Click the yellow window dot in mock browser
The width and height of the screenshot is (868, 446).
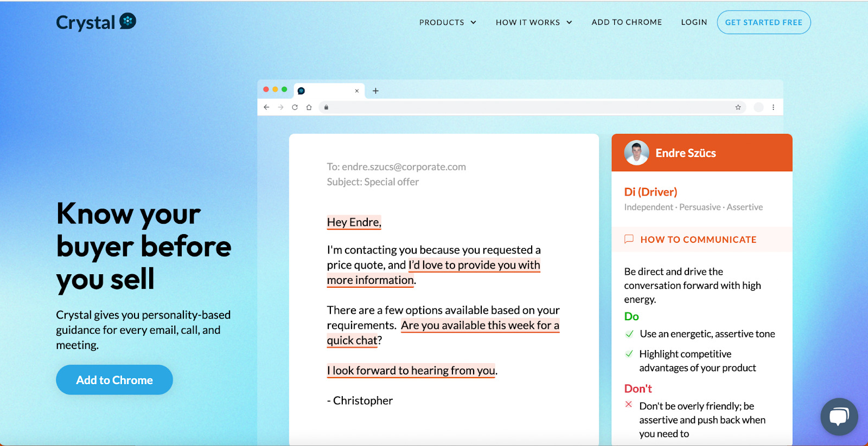pos(275,89)
